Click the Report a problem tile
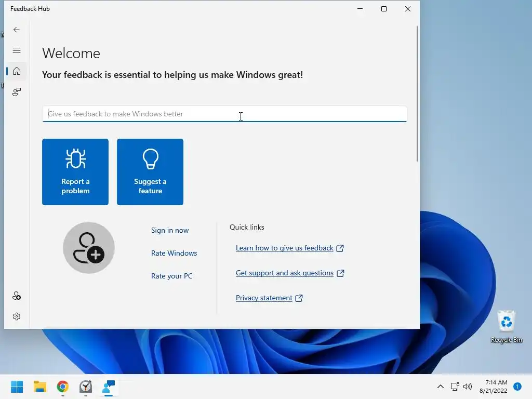This screenshot has width=532, height=399. tap(75, 171)
